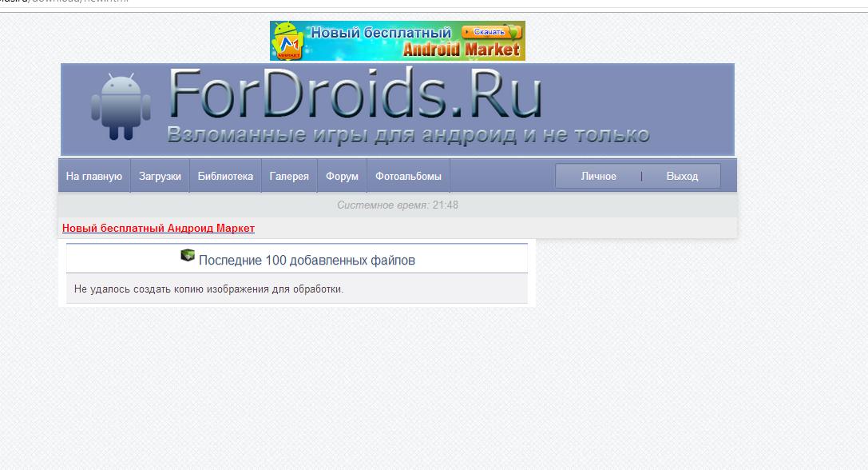Screen dimensions: 868x470
Task: Click the Не удалось создать копию message
Action: (208, 289)
